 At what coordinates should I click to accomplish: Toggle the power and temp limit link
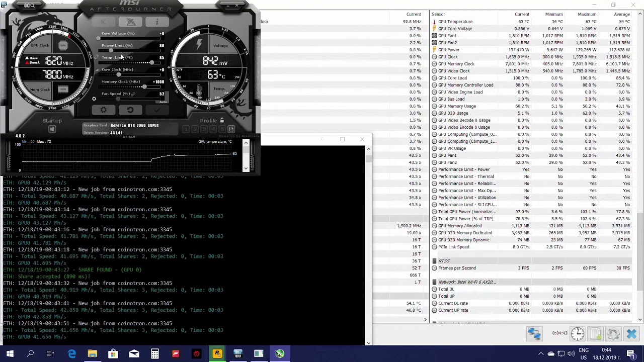tap(97, 57)
